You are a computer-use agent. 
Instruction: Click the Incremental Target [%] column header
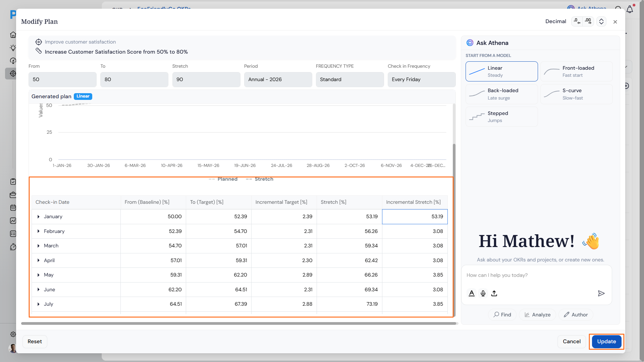[x=284, y=202]
